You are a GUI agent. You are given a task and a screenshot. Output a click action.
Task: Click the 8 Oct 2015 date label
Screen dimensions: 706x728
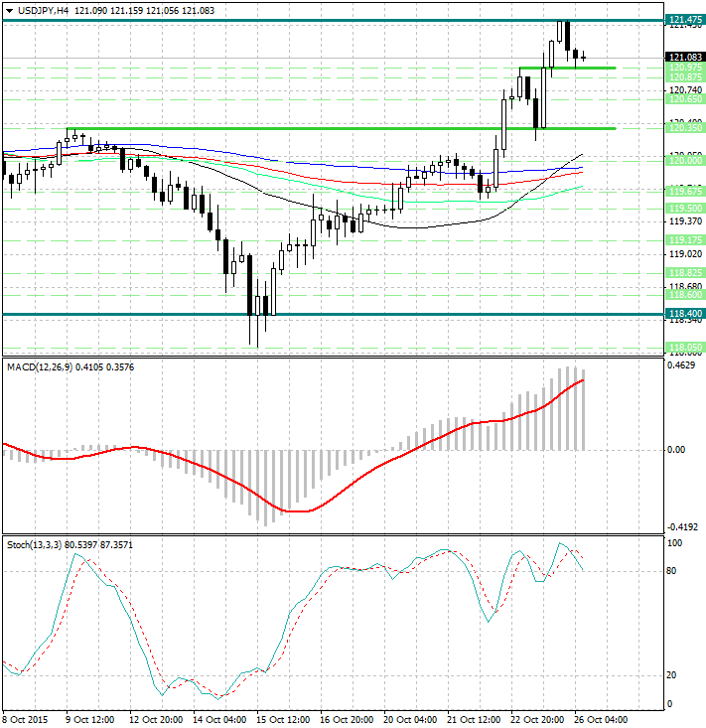[x=26, y=720]
